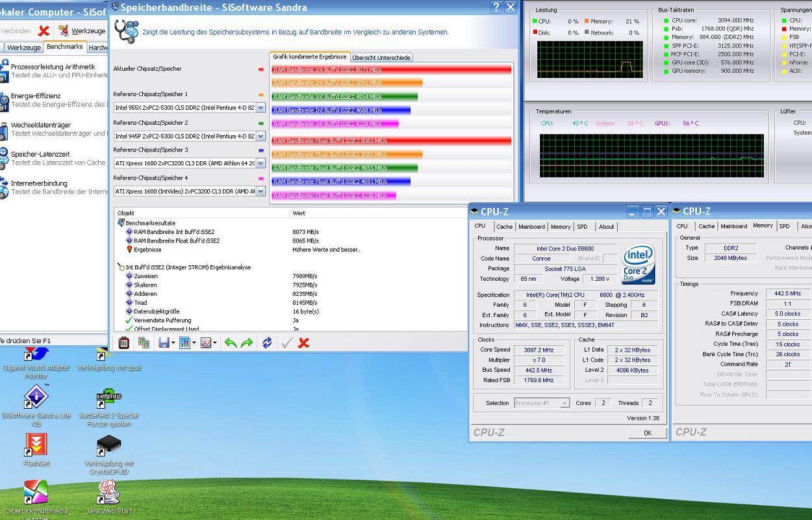This screenshot has width=812, height=520.
Task: Go back with the green left arrow
Action: pos(230,343)
